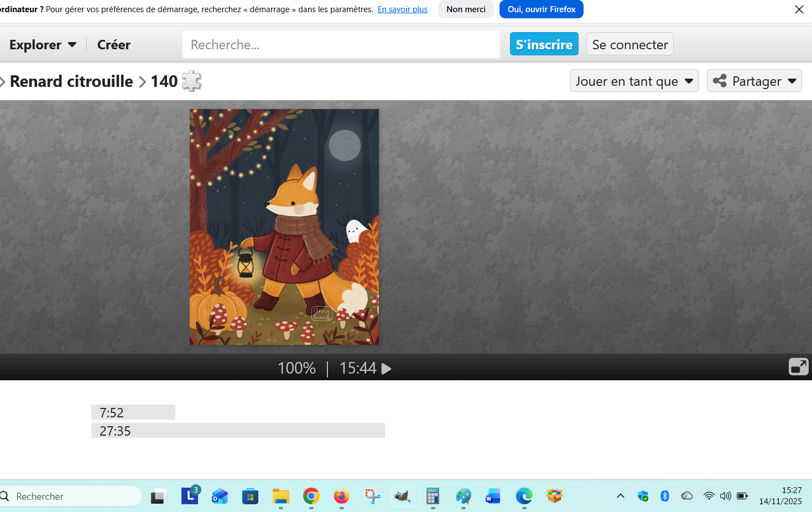Click the 15:44 elapsed time display

(x=358, y=368)
